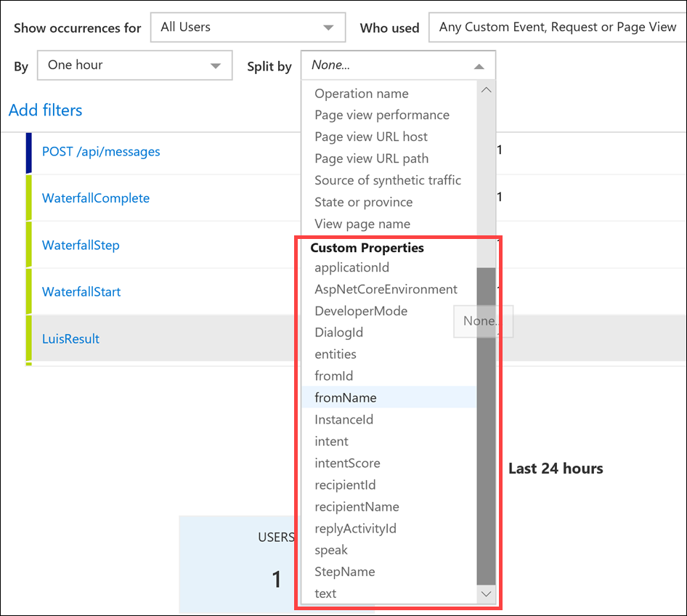Open the All Users dropdown

[248, 27]
